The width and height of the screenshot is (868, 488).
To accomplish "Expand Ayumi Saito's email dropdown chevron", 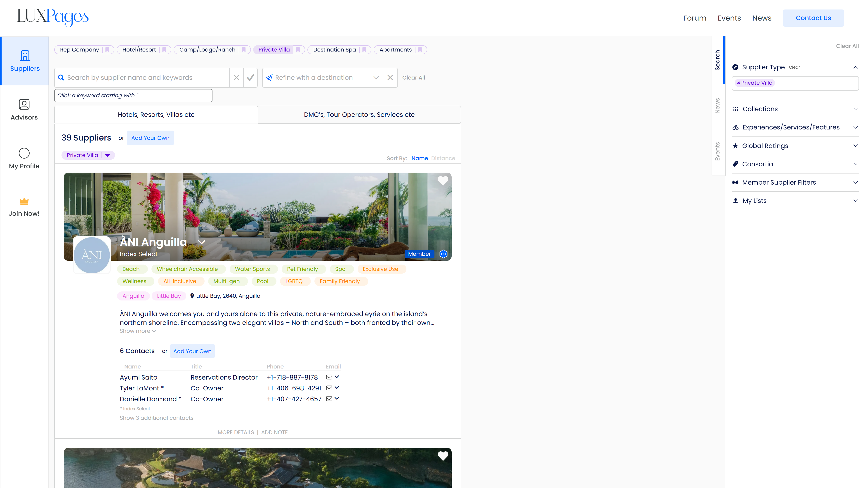I will tap(337, 377).
